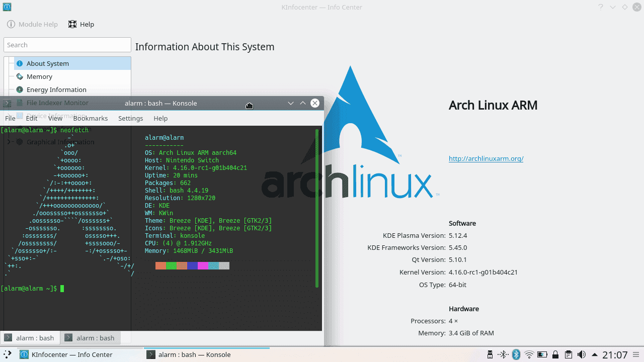The image size is (644, 362).
Task: Click the "Arch Linux ARM" heading
Action: (x=493, y=106)
